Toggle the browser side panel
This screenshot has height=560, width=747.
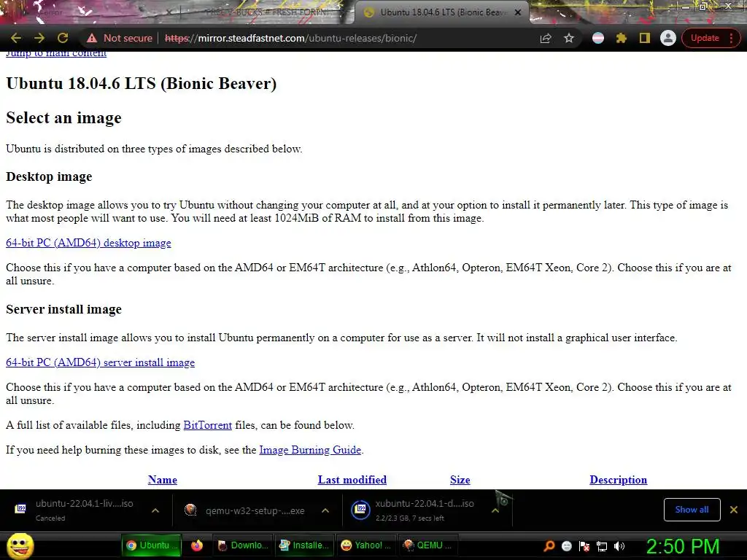click(645, 38)
